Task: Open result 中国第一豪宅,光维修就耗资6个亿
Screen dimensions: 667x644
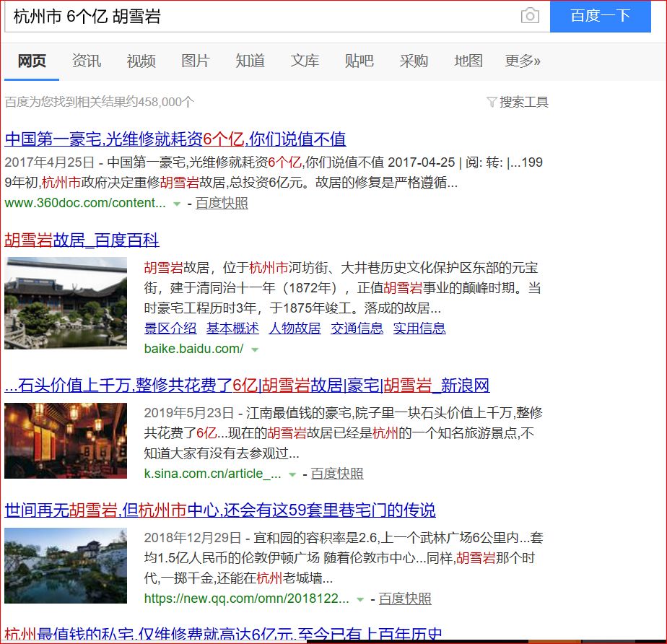Action: [175, 139]
